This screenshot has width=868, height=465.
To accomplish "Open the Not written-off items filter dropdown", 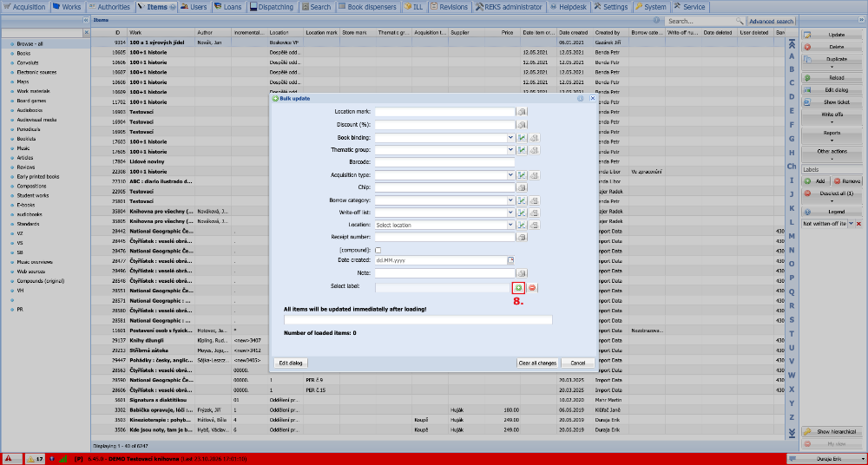I will tap(852, 224).
